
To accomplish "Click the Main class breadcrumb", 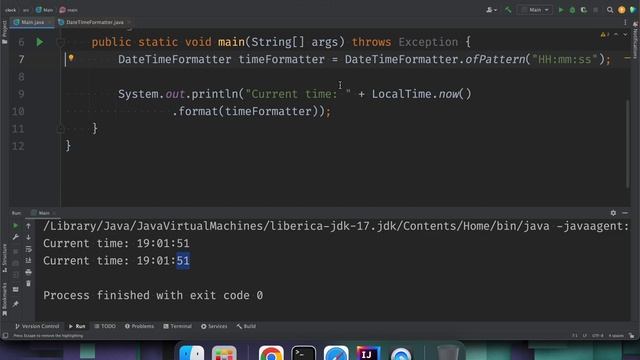I will pyautogui.click(x=44, y=10).
